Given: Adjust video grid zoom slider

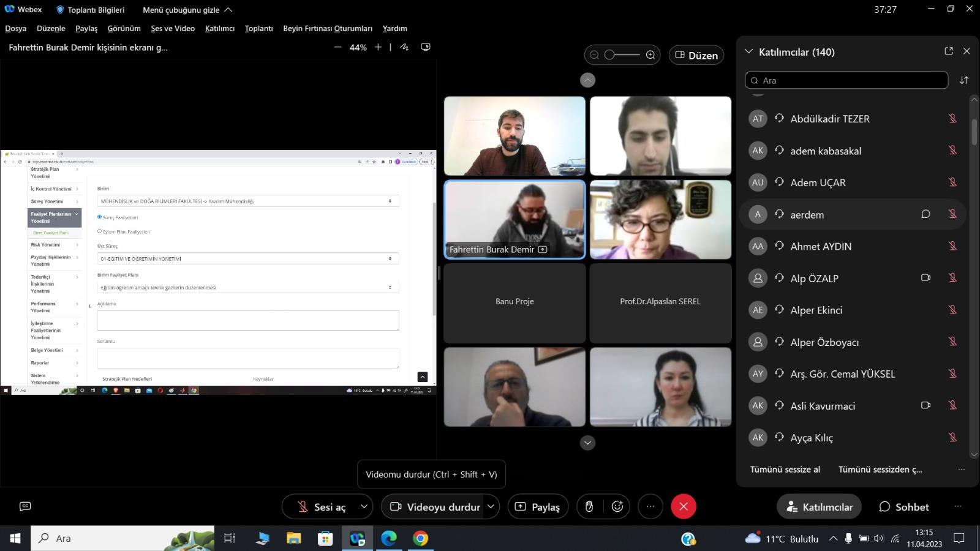Looking at the screenshot, I should (x=622, y=55).
